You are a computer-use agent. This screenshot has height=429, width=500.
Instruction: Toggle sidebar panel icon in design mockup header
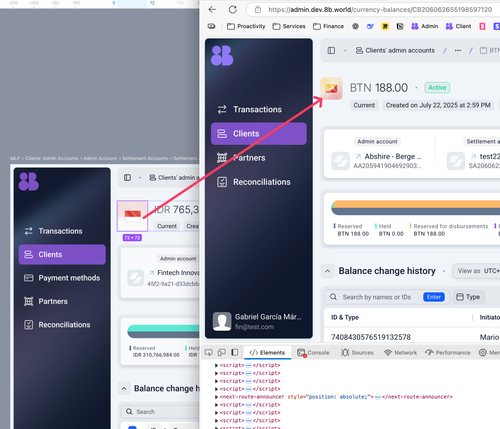127,178
